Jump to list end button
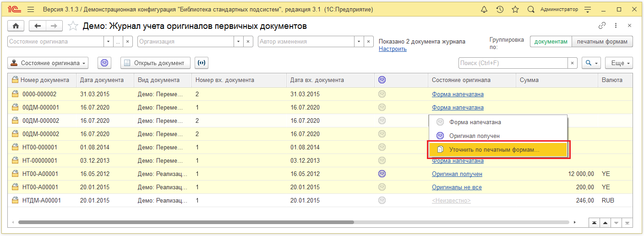Image resolution: width=644 pixels, height=236 pixels. 628,223
